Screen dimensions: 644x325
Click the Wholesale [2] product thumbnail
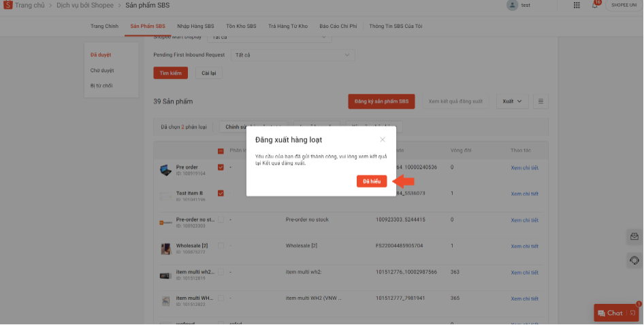tap(165, 249)
